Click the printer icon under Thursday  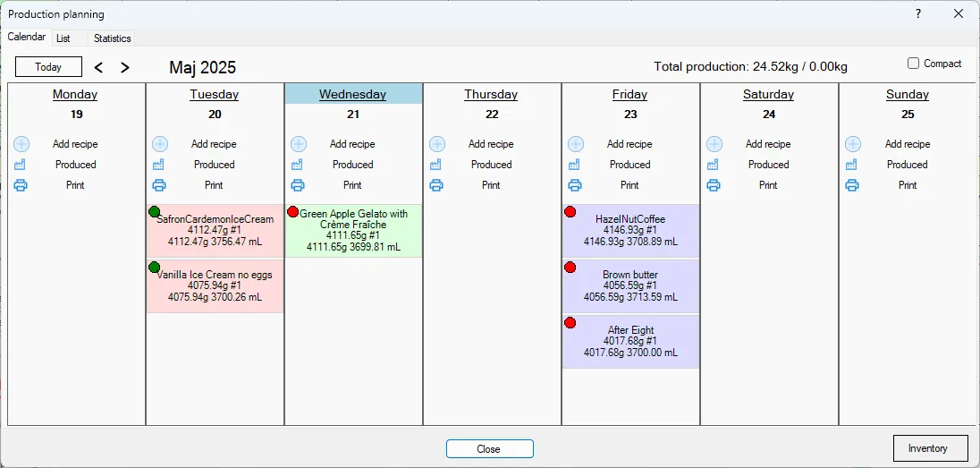tap(437, 185)
